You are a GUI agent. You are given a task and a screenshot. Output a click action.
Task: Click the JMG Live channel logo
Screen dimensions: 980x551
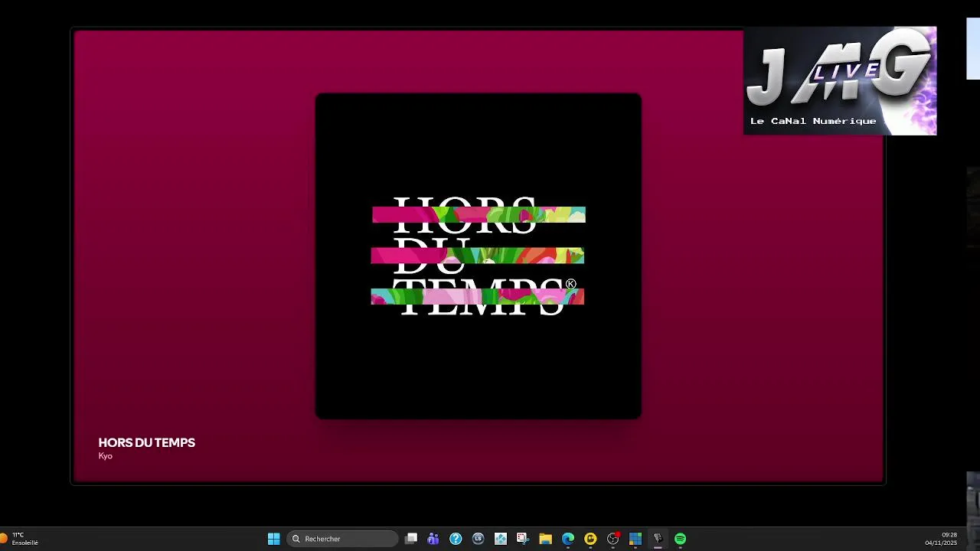coord(840,81)
